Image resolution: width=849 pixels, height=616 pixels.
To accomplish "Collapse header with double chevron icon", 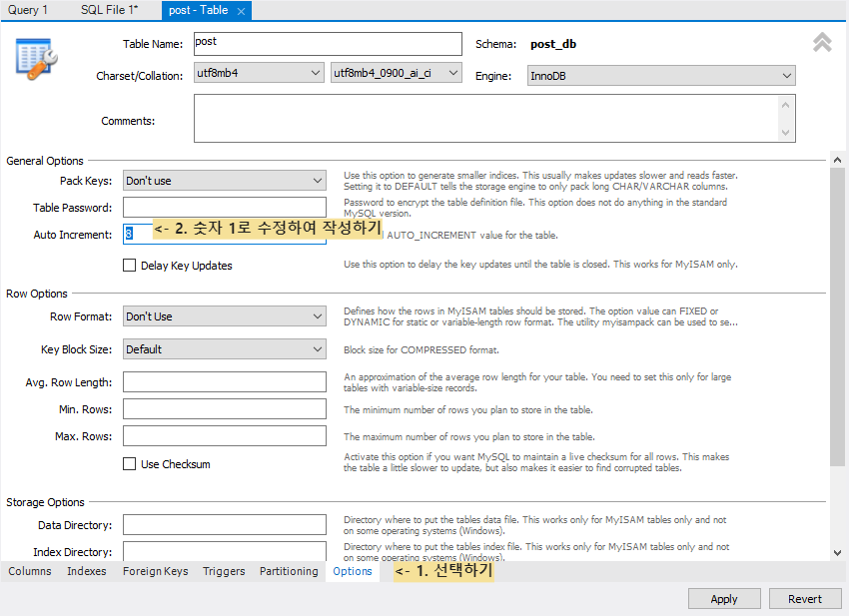I will tap(822, 42).
